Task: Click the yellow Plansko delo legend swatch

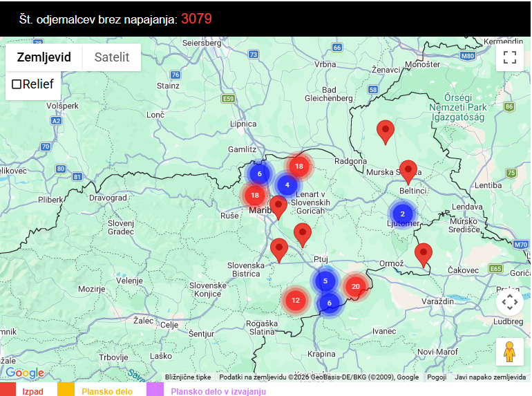Action: 66,390
